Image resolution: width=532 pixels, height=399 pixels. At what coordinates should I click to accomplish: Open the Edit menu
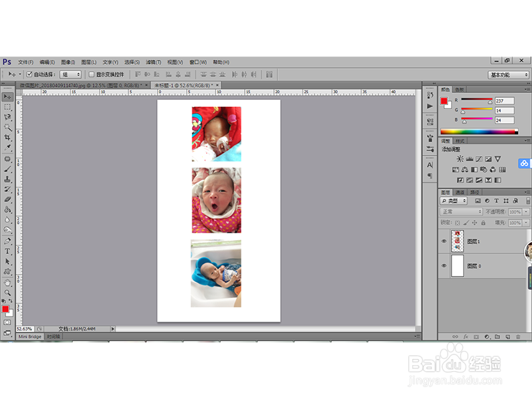[47, 62]
